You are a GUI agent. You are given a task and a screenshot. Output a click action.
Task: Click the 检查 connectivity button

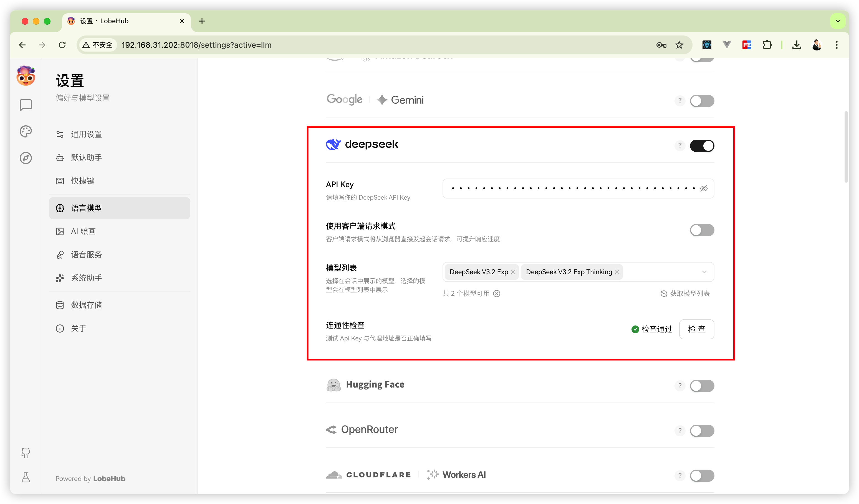[696, 329]
